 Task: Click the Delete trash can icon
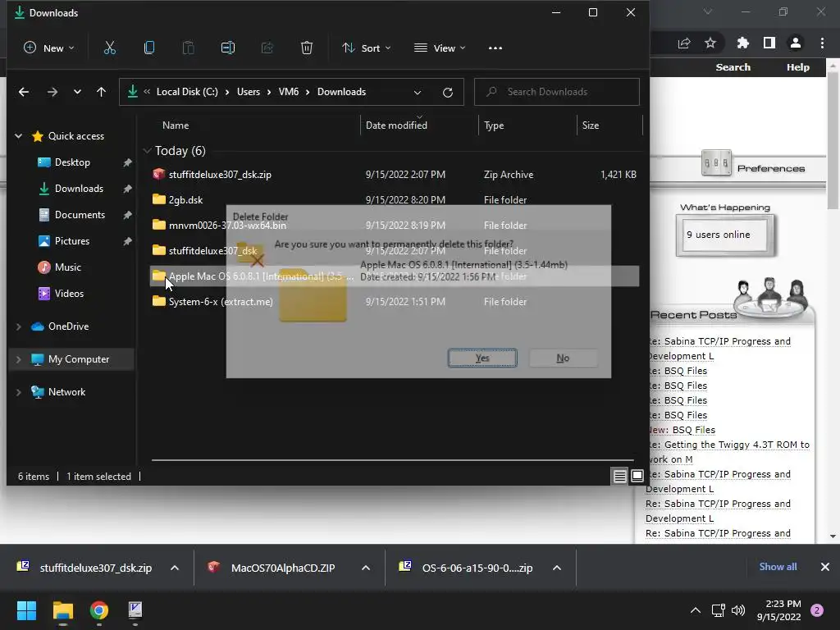click(307, 48)
